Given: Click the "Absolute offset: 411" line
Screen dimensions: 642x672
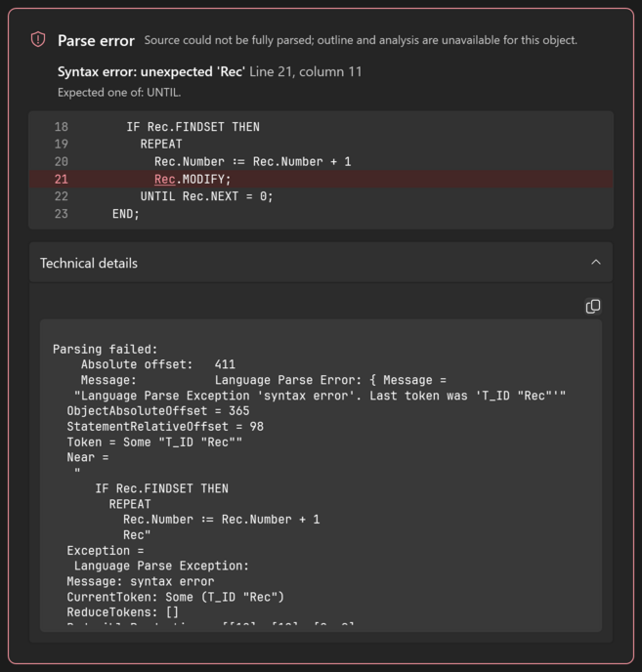Looking at the screenshot, I should 158,364.
